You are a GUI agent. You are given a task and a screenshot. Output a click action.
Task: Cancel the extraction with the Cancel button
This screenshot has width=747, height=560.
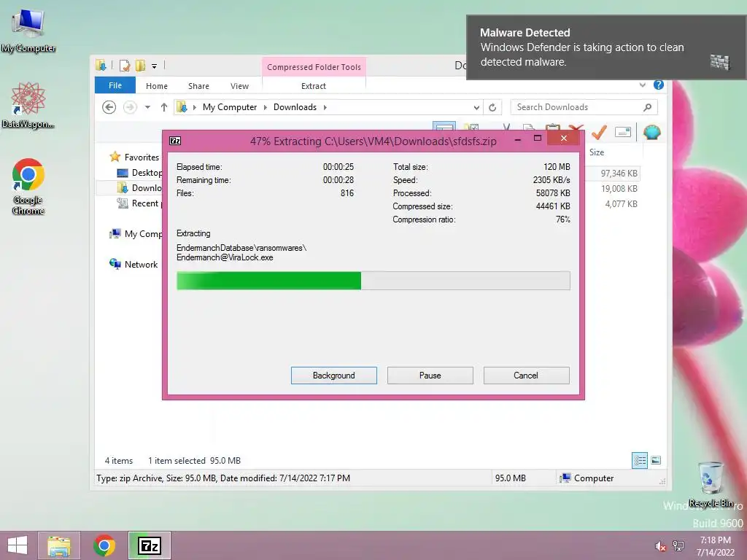pyautogui.click(x=526, y=376)
